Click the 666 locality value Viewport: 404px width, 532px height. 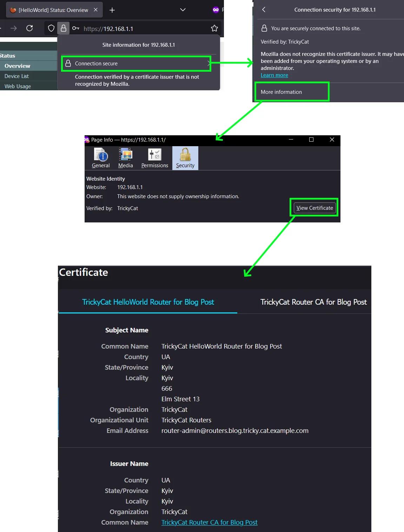click(x=167, y=389)
